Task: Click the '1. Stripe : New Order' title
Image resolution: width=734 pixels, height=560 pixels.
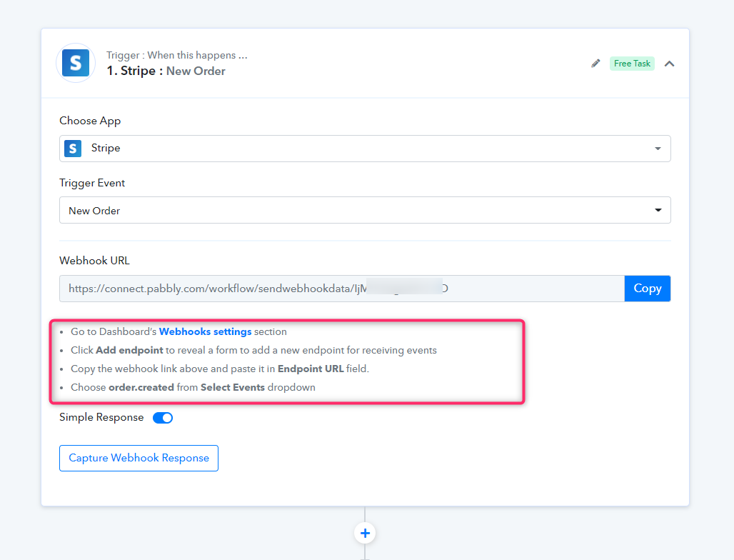Action: [166, 71]
